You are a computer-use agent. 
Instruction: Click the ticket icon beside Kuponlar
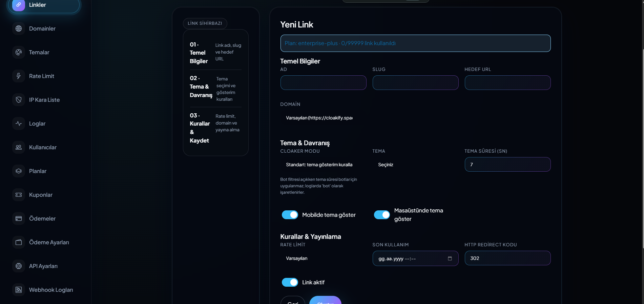pos(19,195)
